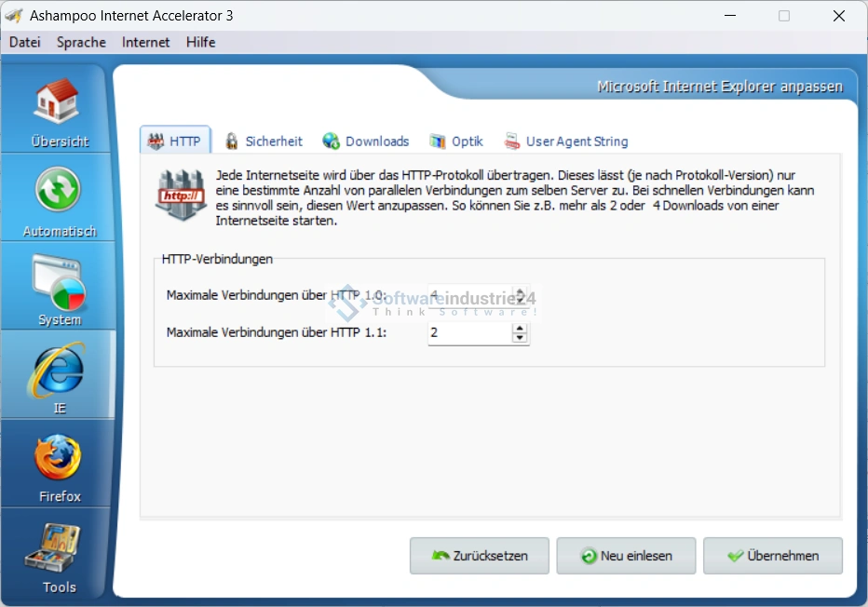Select the IE Internet Explorer section
Viewport: 868px width, 607px height.
point(59,376)
